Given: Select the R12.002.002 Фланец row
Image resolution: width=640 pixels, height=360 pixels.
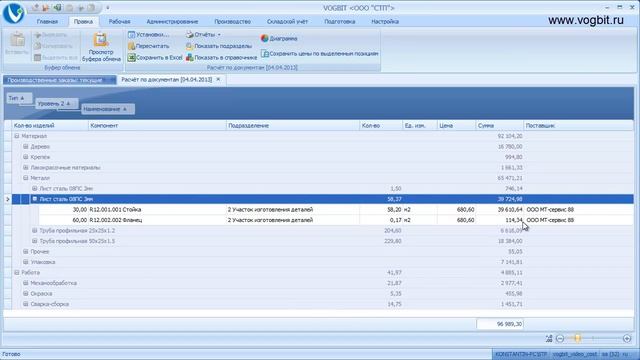Looking at the screenshot, I should pyautogui.click(x=336, y=220).
